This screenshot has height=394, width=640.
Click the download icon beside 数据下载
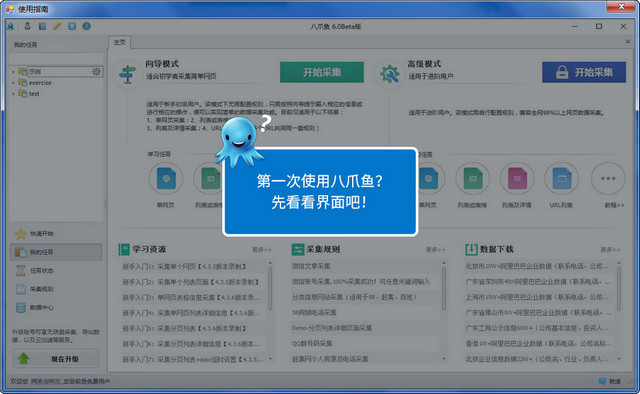tap(471, 249)
